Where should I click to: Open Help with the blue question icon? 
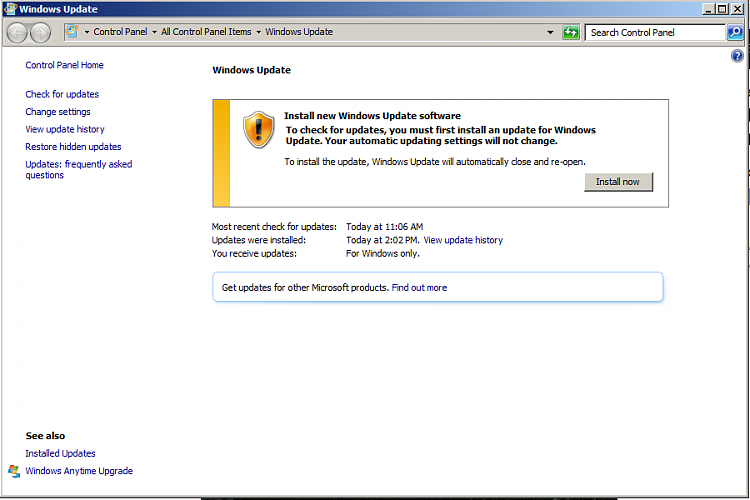[x=737, y=56]
